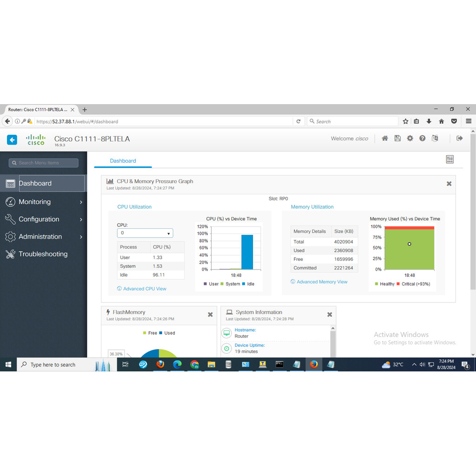This screenshot has width=476, height=476.
Task: Click the site info icon in address bar
Action: click(x=17, y=121)
